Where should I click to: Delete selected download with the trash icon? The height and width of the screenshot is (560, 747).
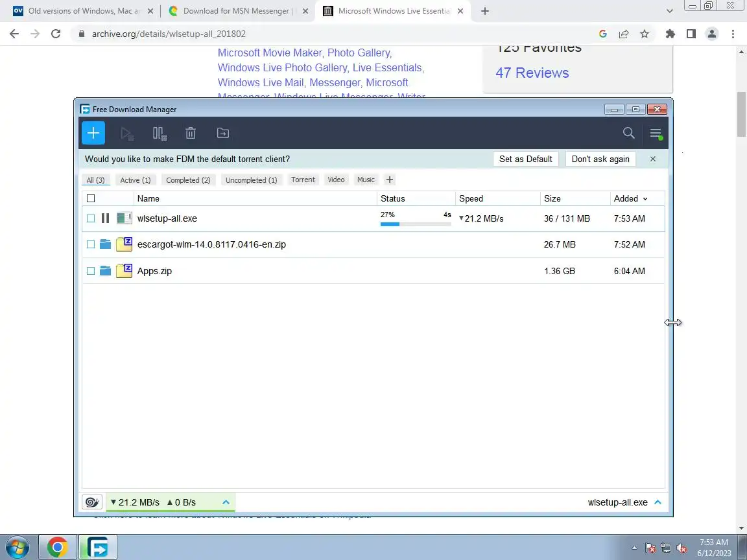[x=191, y=134]
